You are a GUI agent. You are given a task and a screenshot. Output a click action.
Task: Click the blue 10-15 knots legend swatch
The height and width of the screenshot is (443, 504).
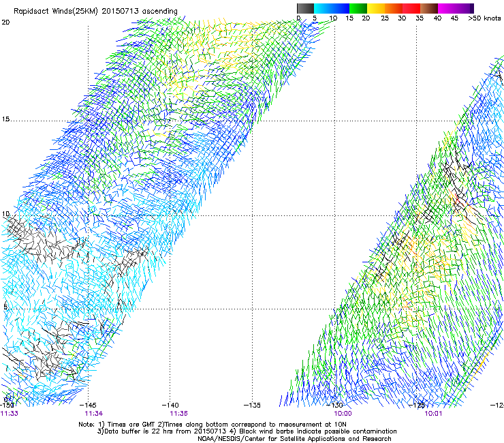341,8
